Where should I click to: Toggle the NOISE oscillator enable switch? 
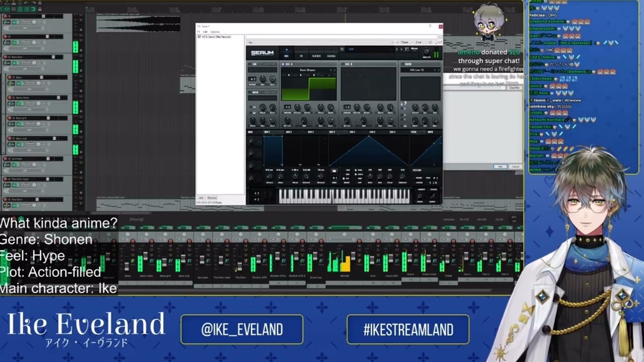click(250, 93)
